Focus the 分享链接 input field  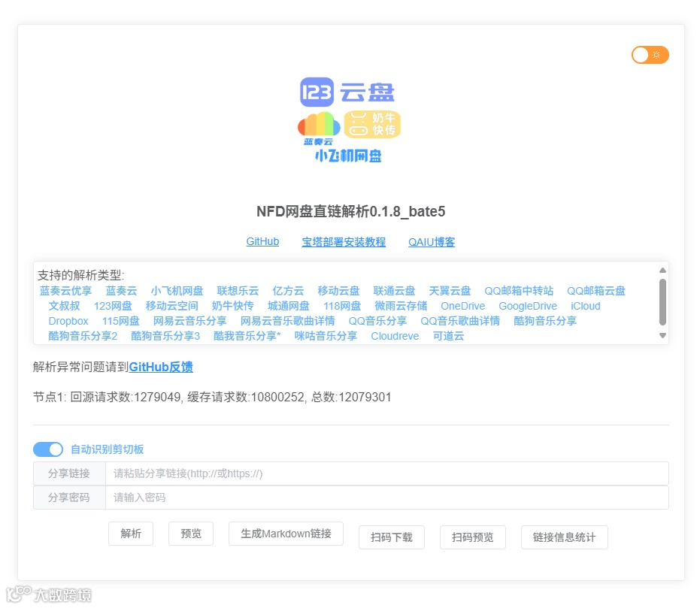(x=387, y=473)
